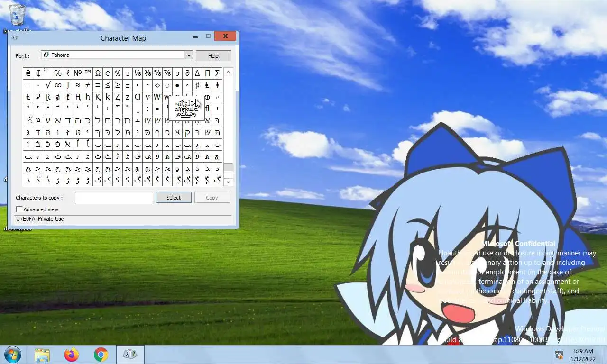Click the infinity ∞ symbol cell
This screenshot has width=607, height=364.
(x=58, y=85)
